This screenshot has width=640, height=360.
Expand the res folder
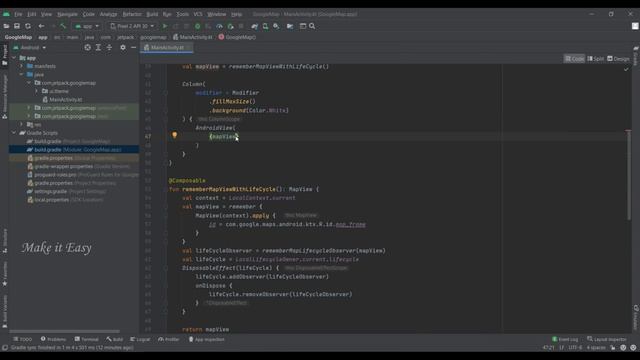point(22,124)
